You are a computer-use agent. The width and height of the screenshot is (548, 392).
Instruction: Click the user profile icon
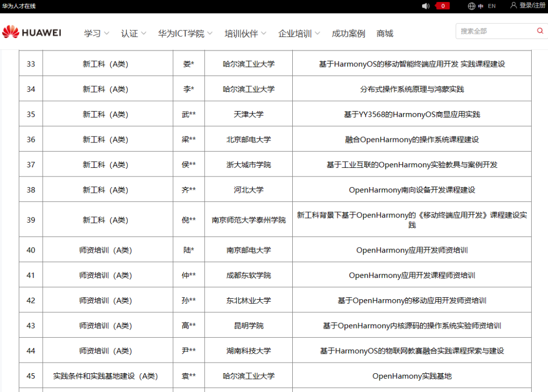click(513, 5)
